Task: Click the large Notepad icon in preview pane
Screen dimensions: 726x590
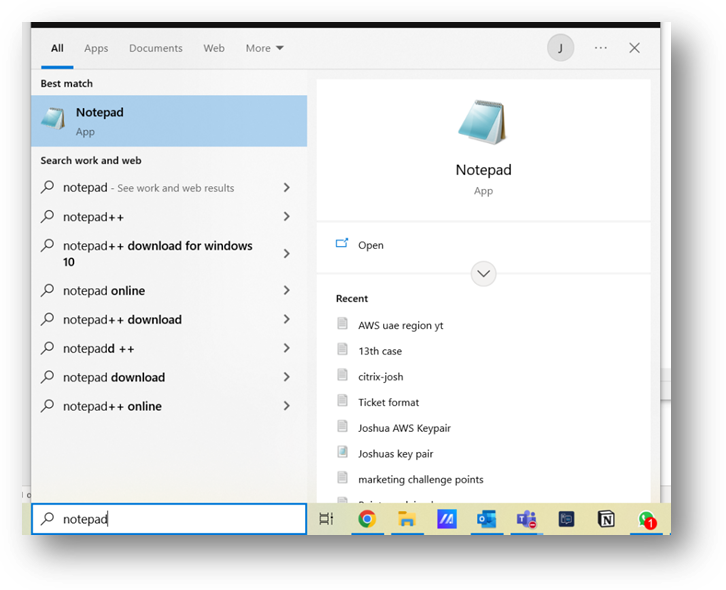Action: tap(483, 122)
